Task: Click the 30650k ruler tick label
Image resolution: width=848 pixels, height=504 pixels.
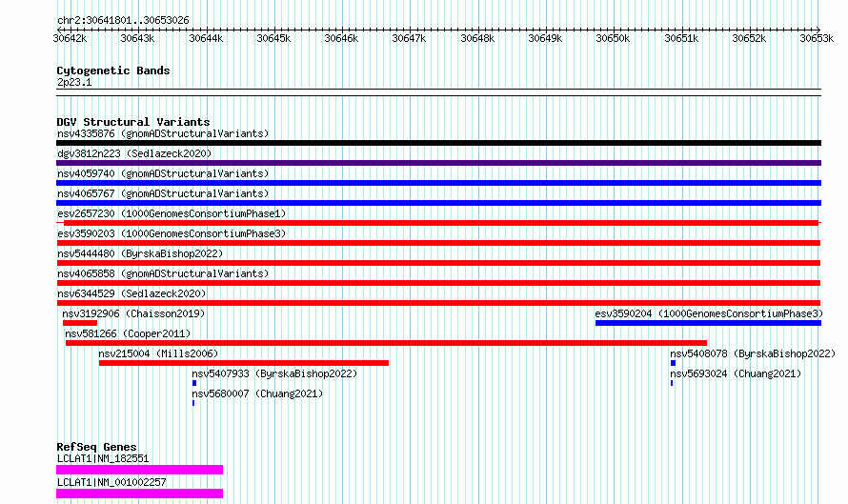Action: (613, 38)
